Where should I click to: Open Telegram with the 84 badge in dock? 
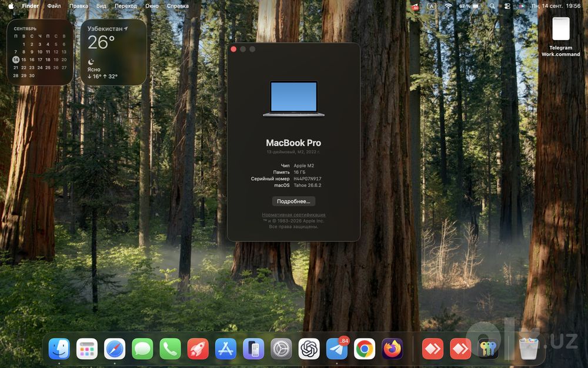pyautogui.click(x=337, y=349)
